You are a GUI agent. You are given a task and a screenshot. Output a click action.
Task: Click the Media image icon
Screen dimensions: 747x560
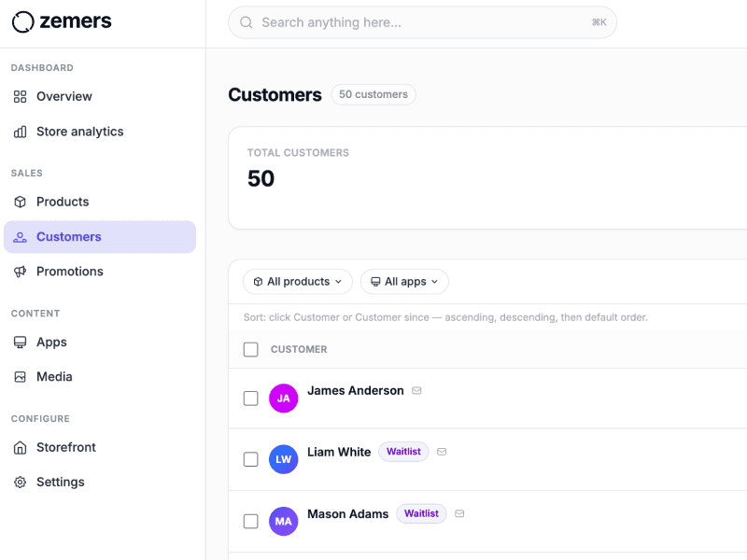click(x=20, y=377)
